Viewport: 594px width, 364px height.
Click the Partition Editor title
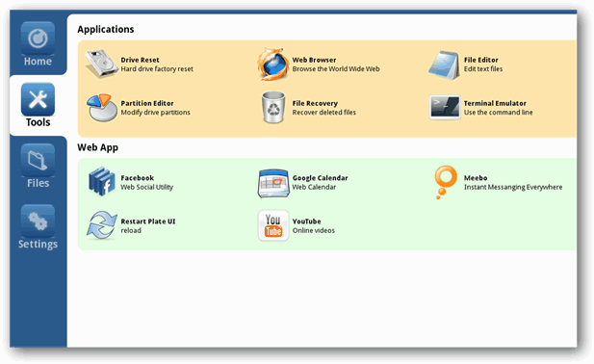pyautogui.click(x=147, y=103)
